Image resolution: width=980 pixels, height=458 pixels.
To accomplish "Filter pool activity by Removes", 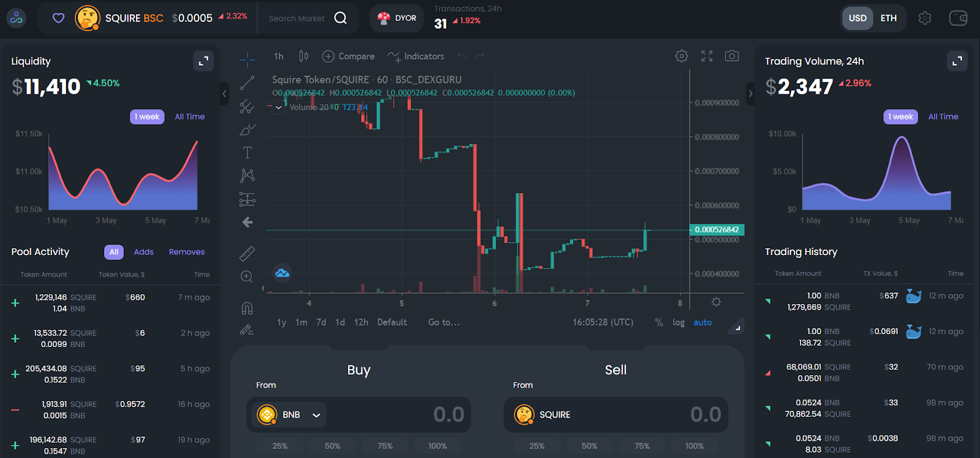I will (x=187, y=252).
